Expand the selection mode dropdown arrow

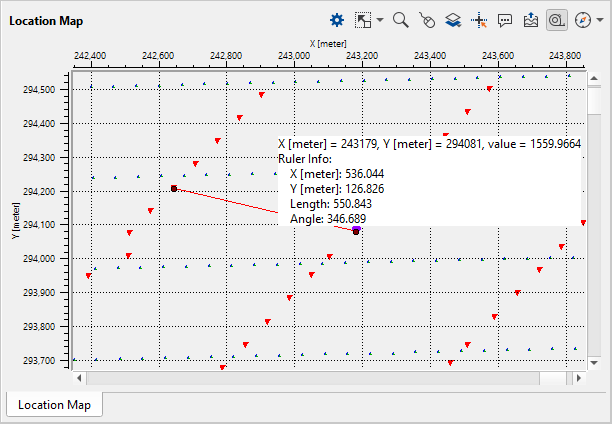pyautogui.click(x=380, y=20)
